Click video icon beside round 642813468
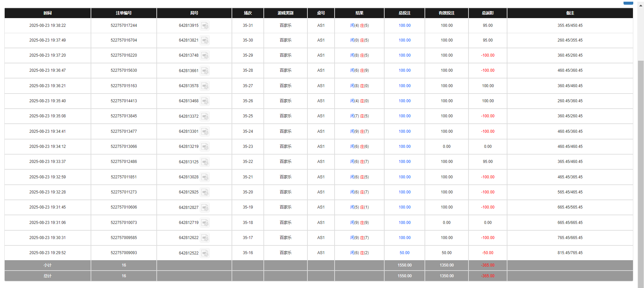 click(205, 101)
